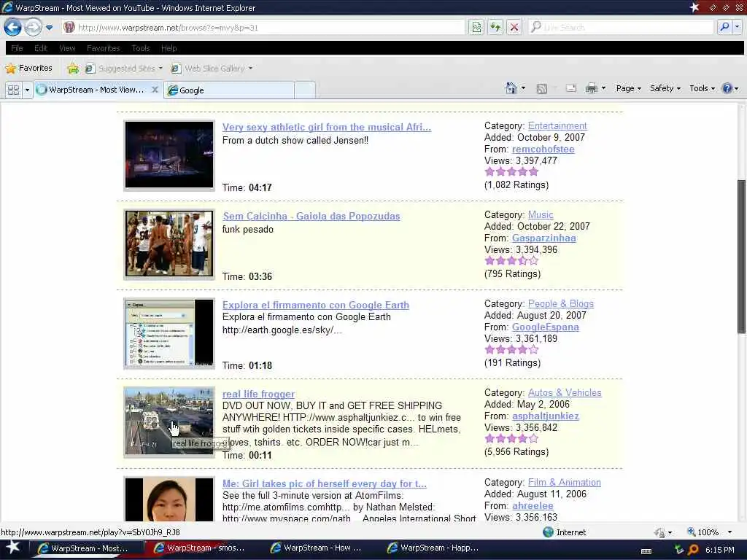Click the real life frogger thumbnail
The image size is (747, 560).
[x=169, y=422]
